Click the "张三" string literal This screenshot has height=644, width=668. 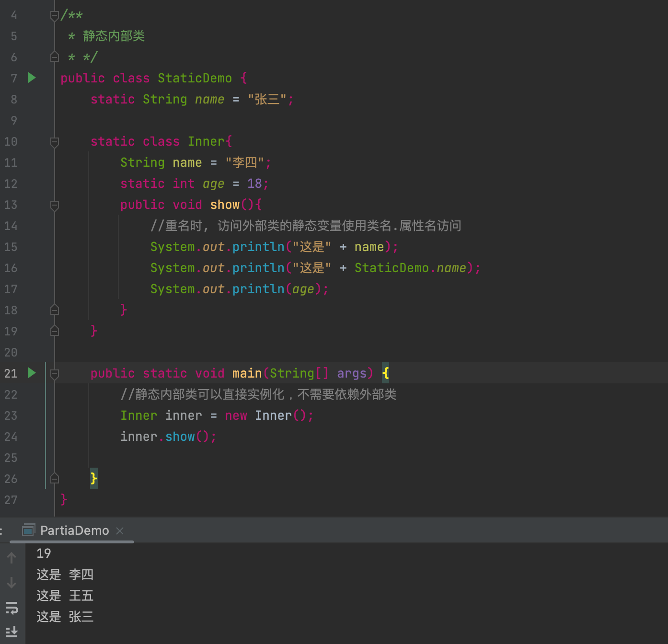point(267,99)
